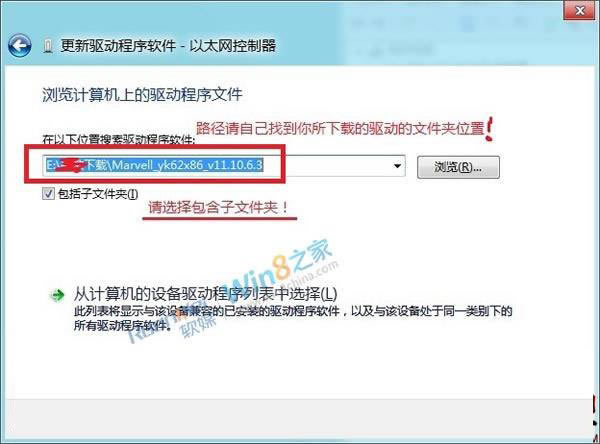Expand the driver path dropdown arrow

[x=397, y=166]
